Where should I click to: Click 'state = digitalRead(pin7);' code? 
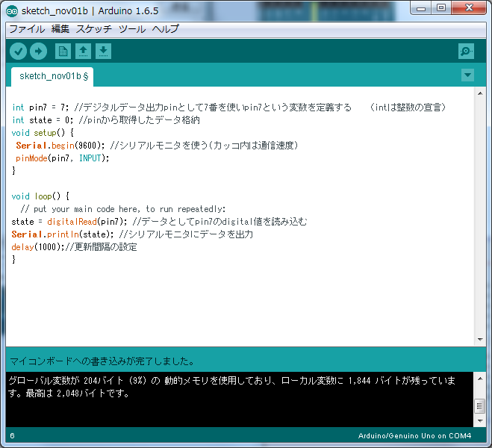pyautogui.click(x=69, y=222)
